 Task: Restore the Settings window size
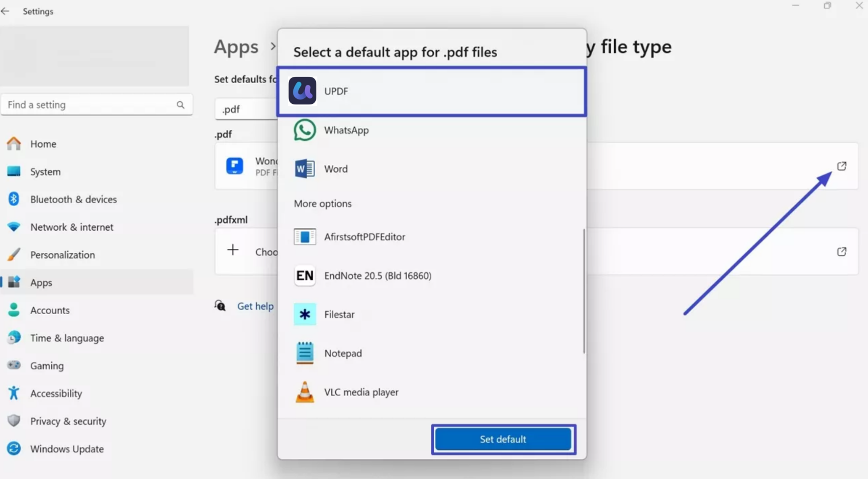pyautogui.click(x=827, y=5)
